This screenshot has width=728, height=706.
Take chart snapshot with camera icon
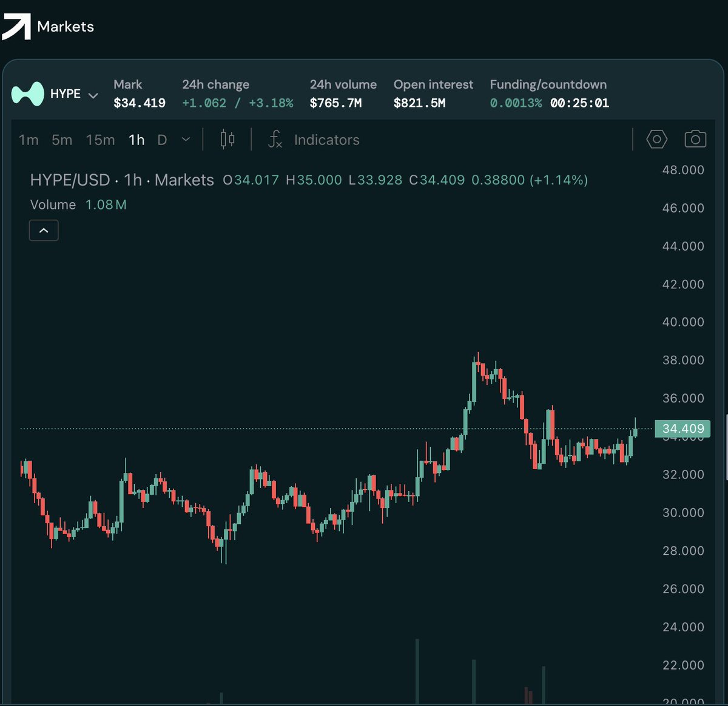tap(695, 140)
